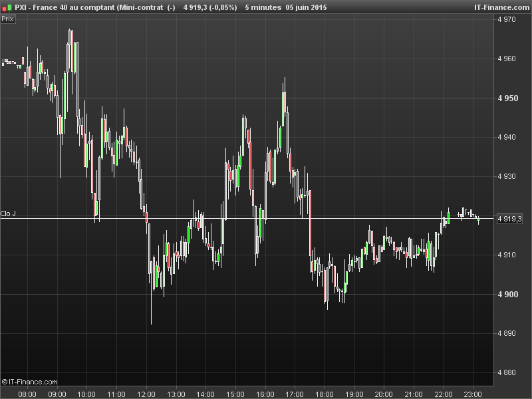
Task: Click the 20:00 time axis label
Action: (x=384, y=394)
